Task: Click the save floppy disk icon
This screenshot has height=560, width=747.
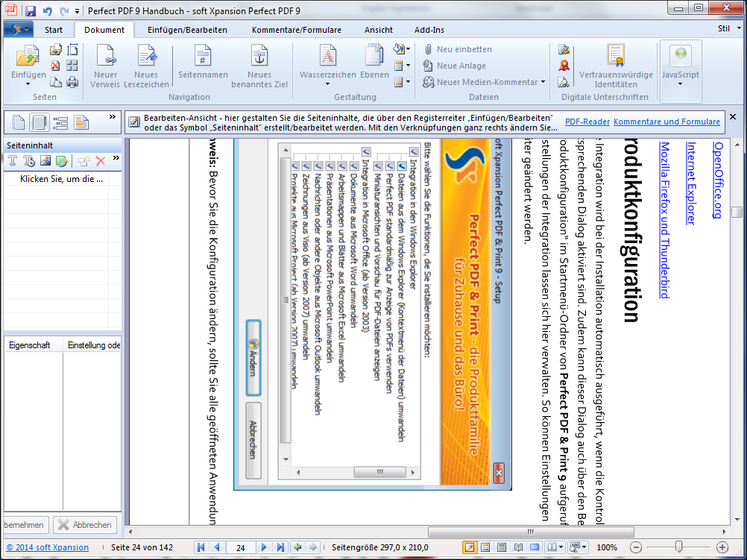Action: tap(31, 10)
